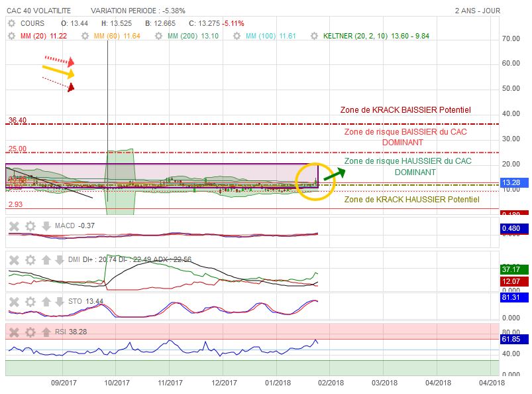Click the 2 ANS - JOUR period label

[478, 11]
